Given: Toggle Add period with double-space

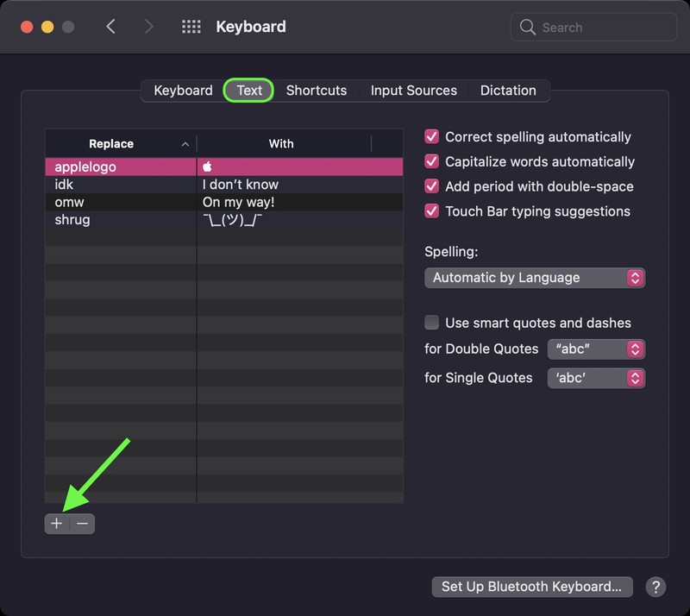Looking at the screenshot, I should (x=432, y=186).
